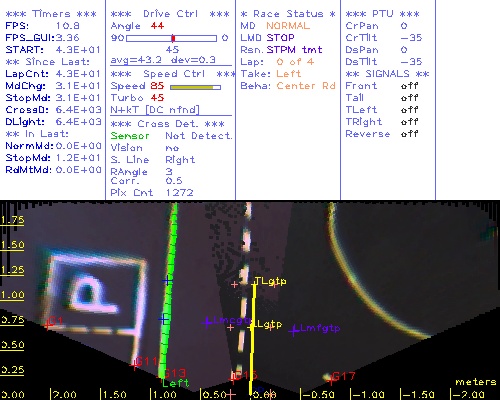Toggle the Front signal off value

coord(409,86)
